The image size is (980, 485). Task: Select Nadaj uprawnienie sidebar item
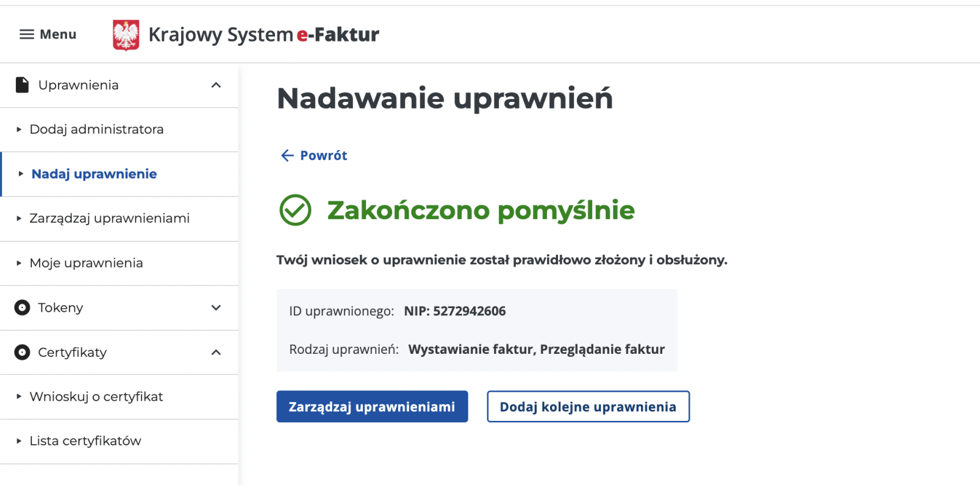pyautogui.click(x=94, y=174)
